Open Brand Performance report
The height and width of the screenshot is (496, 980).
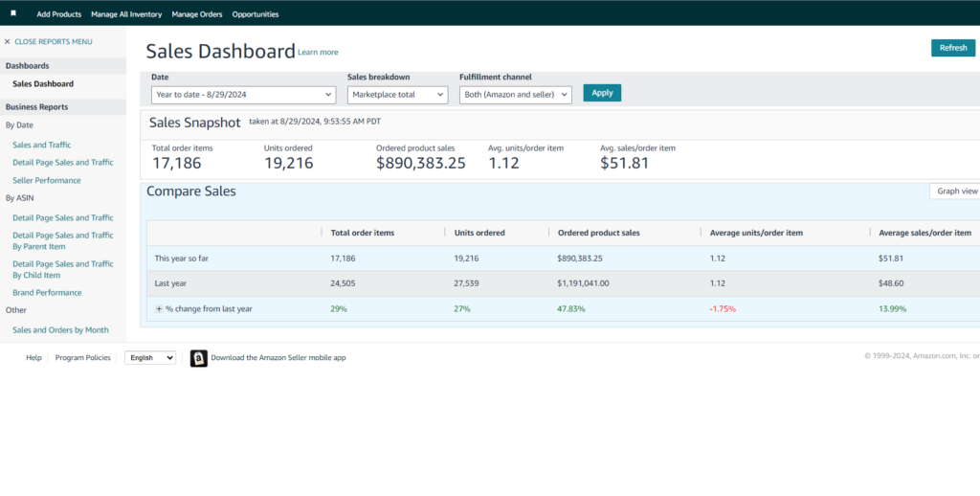point(47,293)
